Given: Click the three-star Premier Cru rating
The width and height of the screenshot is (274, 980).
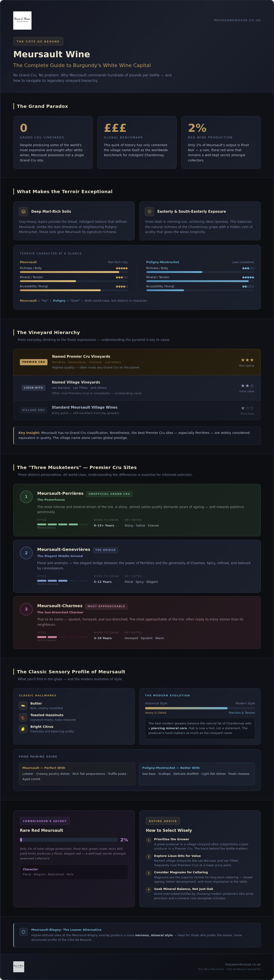Looking at the screenshot, I should (x=247, y=360).
